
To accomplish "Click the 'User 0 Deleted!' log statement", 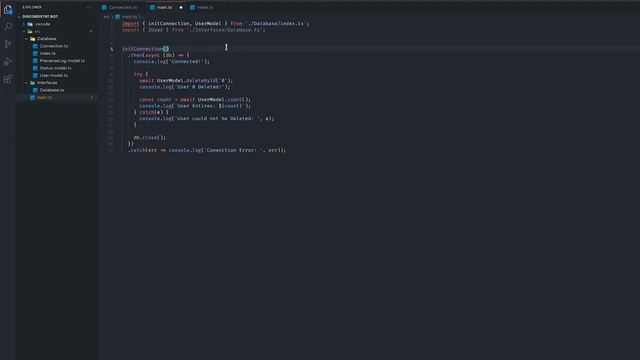I will (x=184, y=87).
